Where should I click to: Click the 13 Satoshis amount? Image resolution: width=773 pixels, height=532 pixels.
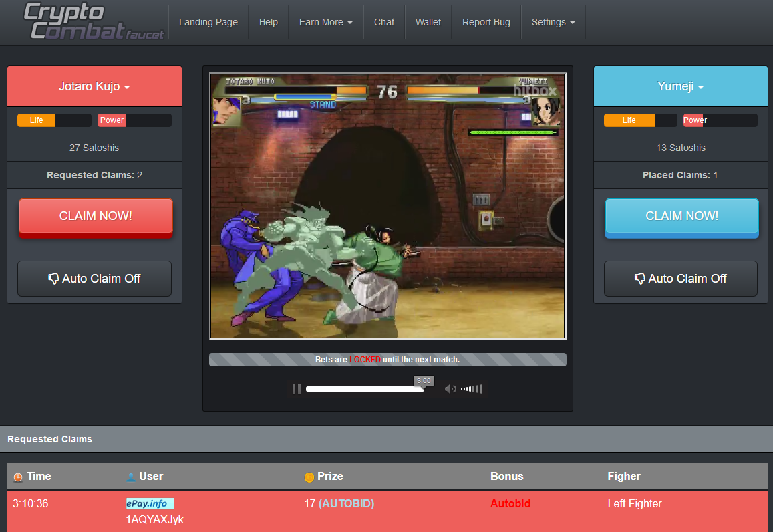[x=680, y=148]
